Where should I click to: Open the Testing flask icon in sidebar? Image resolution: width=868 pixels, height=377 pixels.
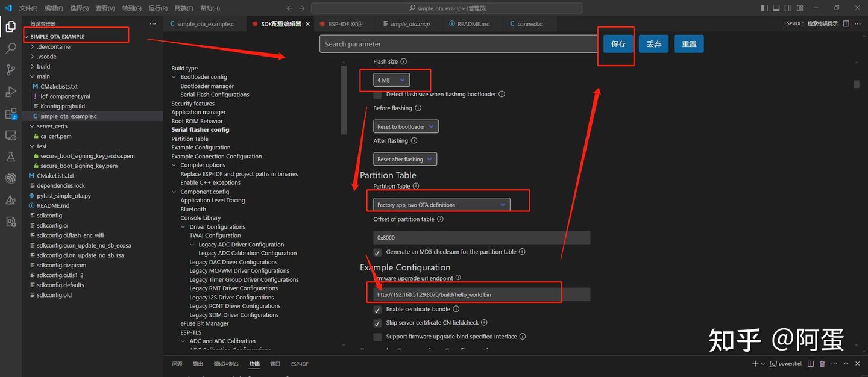(x=10, y=157)
